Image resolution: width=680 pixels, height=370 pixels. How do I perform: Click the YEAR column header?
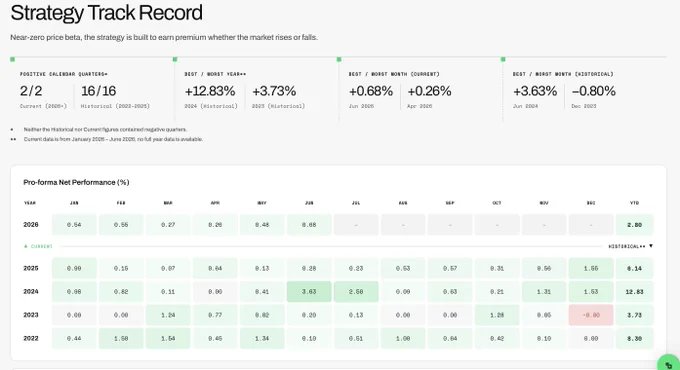[x=29, y=203]
